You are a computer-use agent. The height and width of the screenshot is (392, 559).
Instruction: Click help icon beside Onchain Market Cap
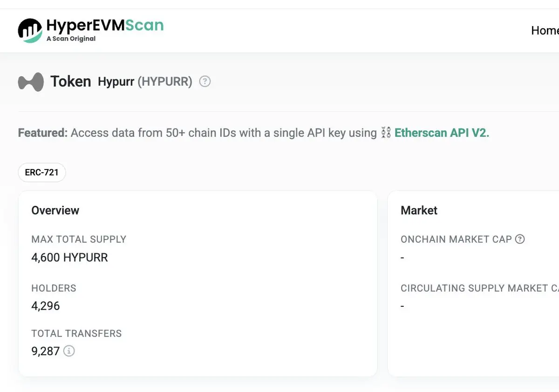click(520, 239)
